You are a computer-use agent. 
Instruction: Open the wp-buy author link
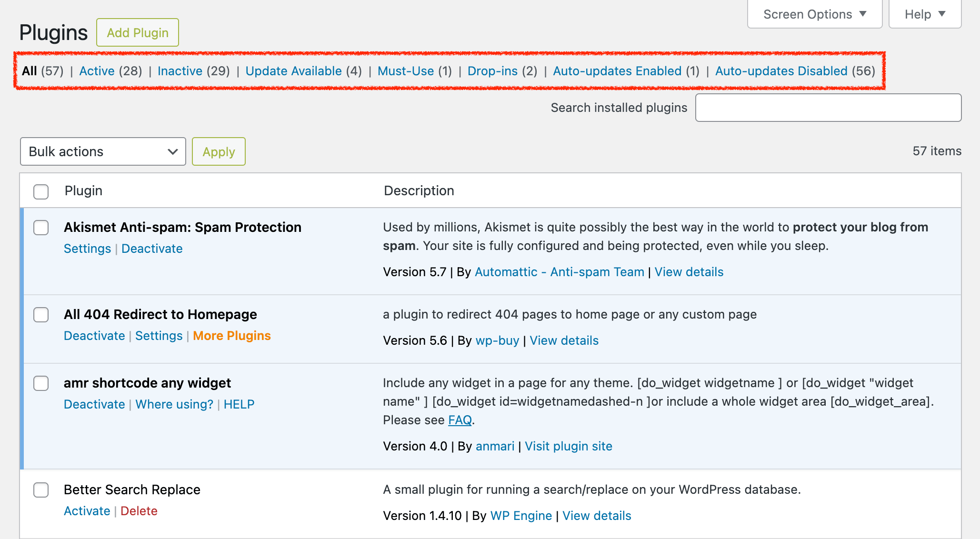pos(498,340)
